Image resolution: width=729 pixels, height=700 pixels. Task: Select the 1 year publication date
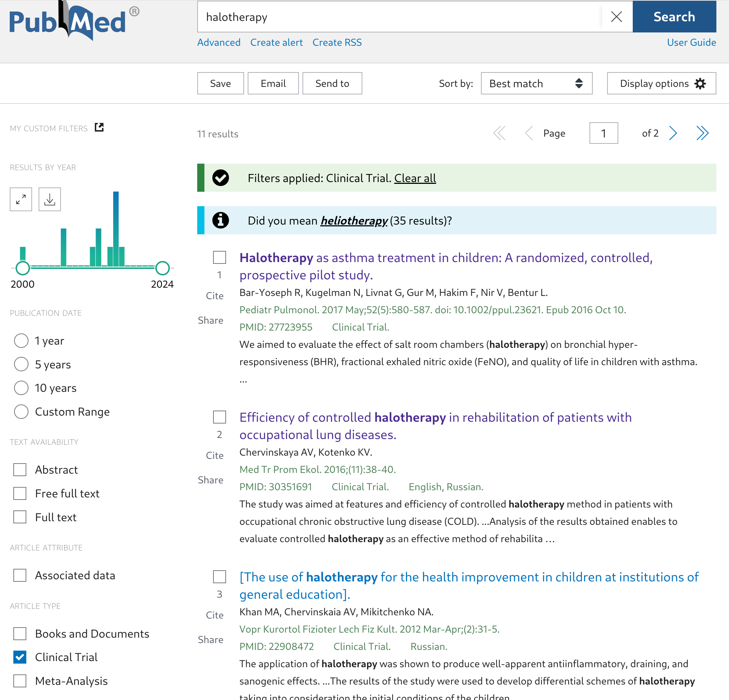(x=21, y=341)
